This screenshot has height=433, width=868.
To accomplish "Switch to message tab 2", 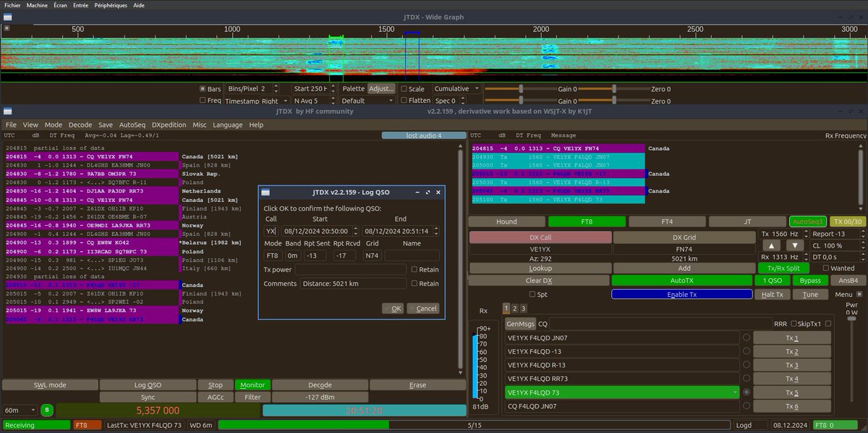I will pos(515,308).
